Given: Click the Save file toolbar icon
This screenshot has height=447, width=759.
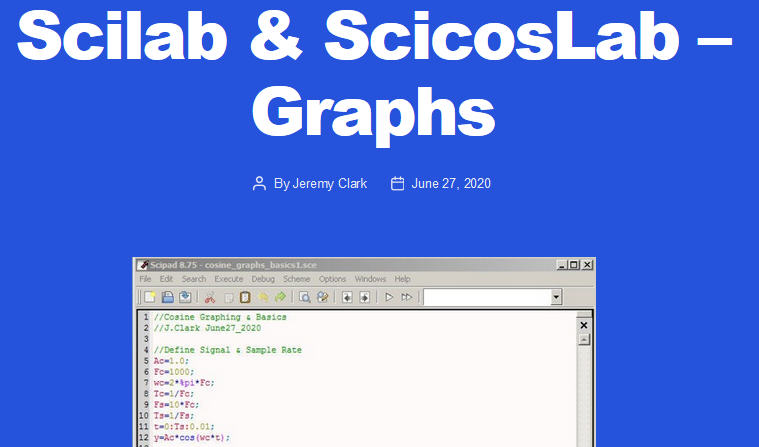Looking at the screenshot, I should [x=185, y=297].
